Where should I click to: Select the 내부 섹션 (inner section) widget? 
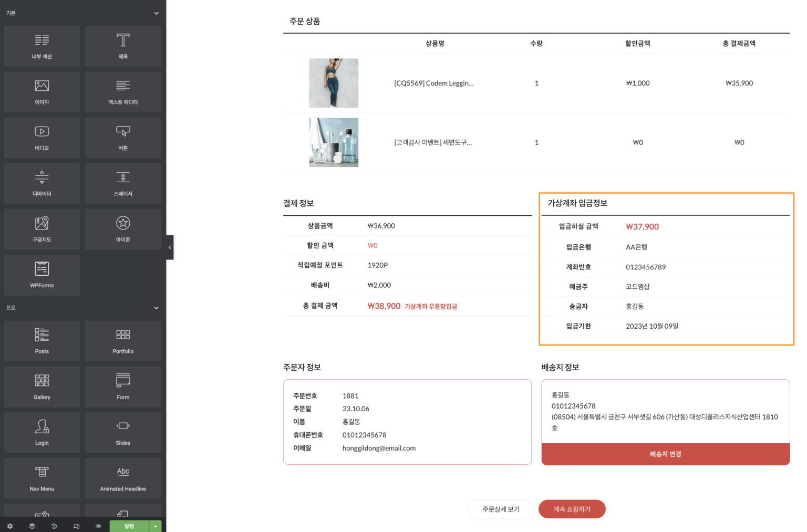pos(42,46)
